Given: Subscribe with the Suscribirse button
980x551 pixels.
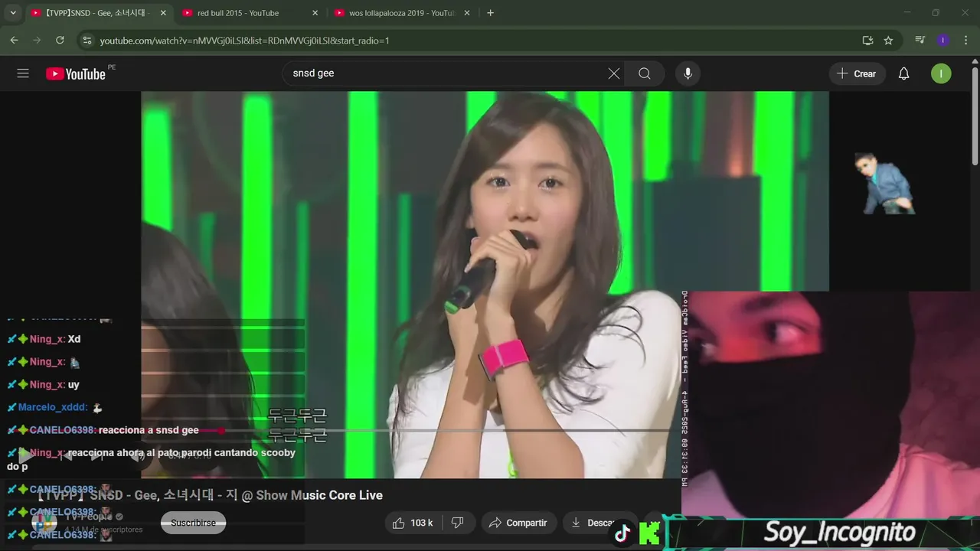Looking at the screenshot, I should coord(193,523).
